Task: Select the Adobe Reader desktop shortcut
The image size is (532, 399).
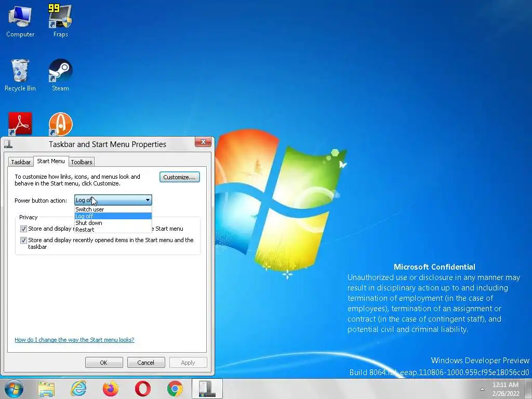Action: coord(20,124)
